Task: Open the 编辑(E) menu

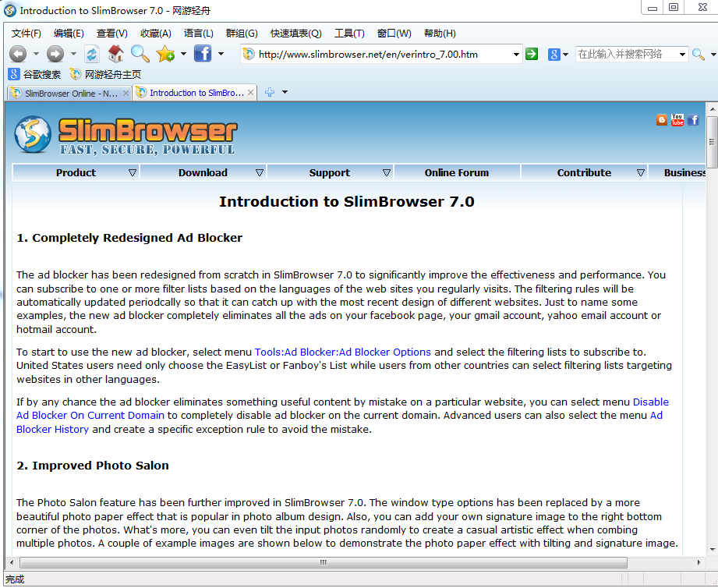Action: click(69, 34)
